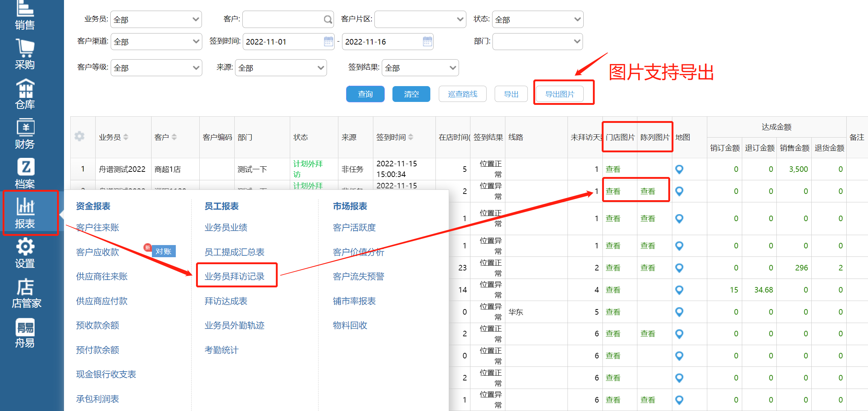868x411 pixels.
Task: Open the 仓库 warehouse module
Action: 25,94
